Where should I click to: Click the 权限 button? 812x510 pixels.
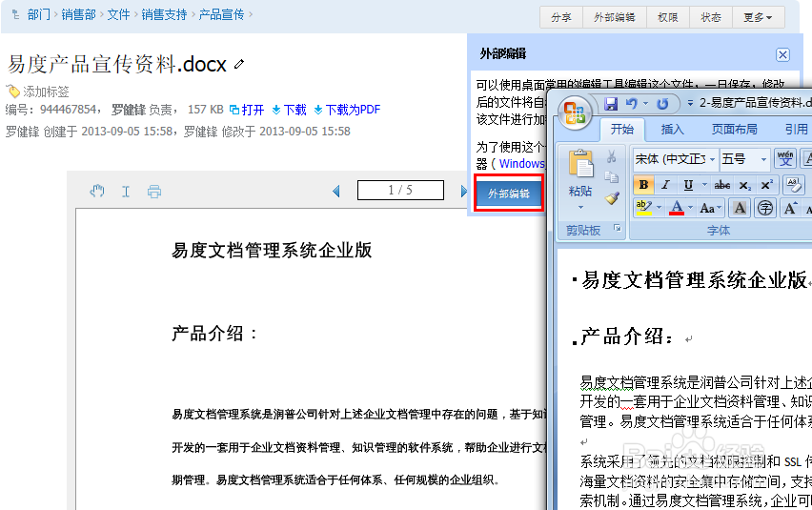[x=667, y=17]
